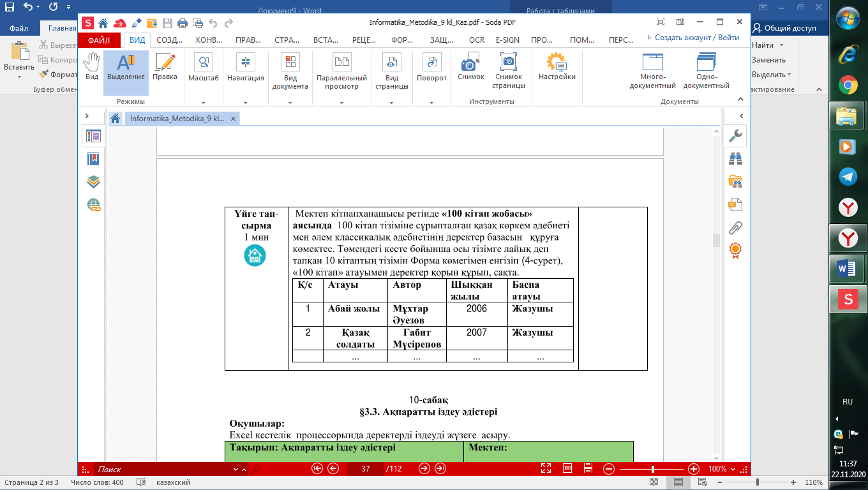Jump to the last PDF page
The width and height of the screenshot is (868, 490).
tap(440, 468)
